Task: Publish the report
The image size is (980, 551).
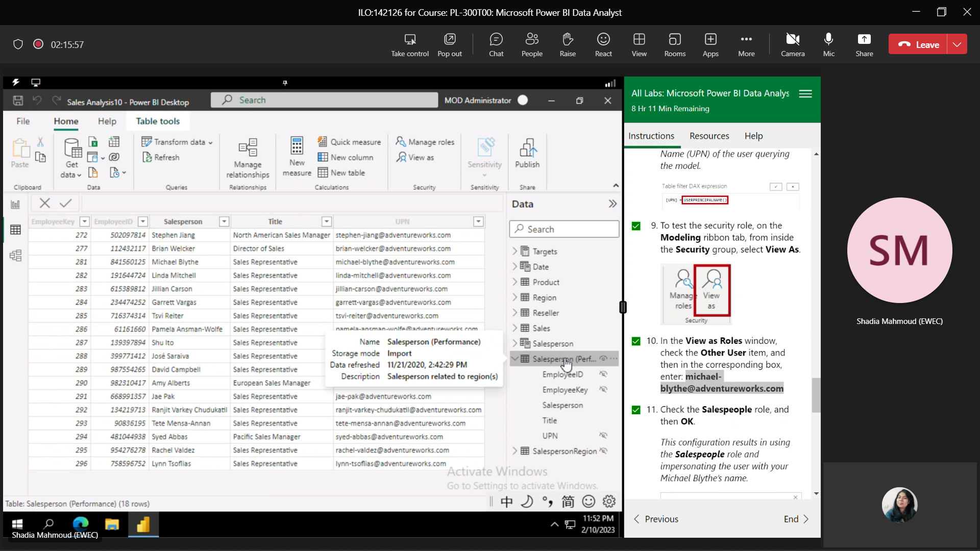Action: pyautogui.click(x=528, y=153)
